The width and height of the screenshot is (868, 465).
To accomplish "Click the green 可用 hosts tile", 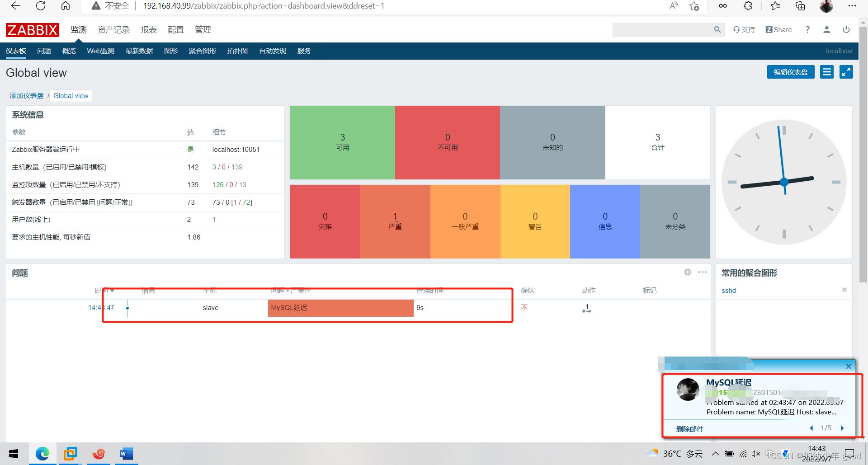I will 343,142.
